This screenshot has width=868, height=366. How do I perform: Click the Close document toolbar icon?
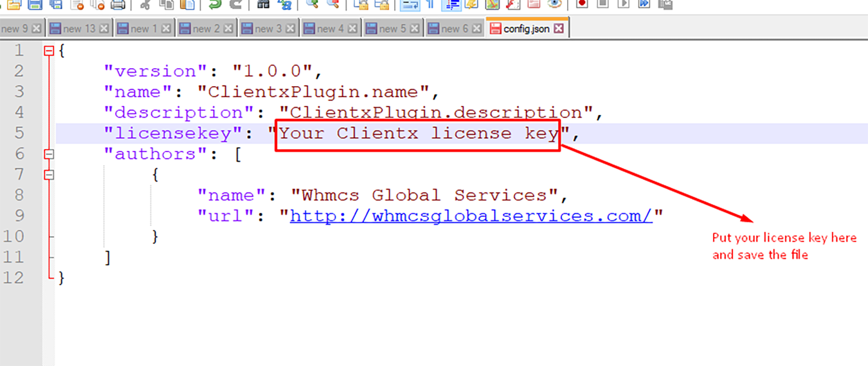pyautogui.click(x=77, y=5)
